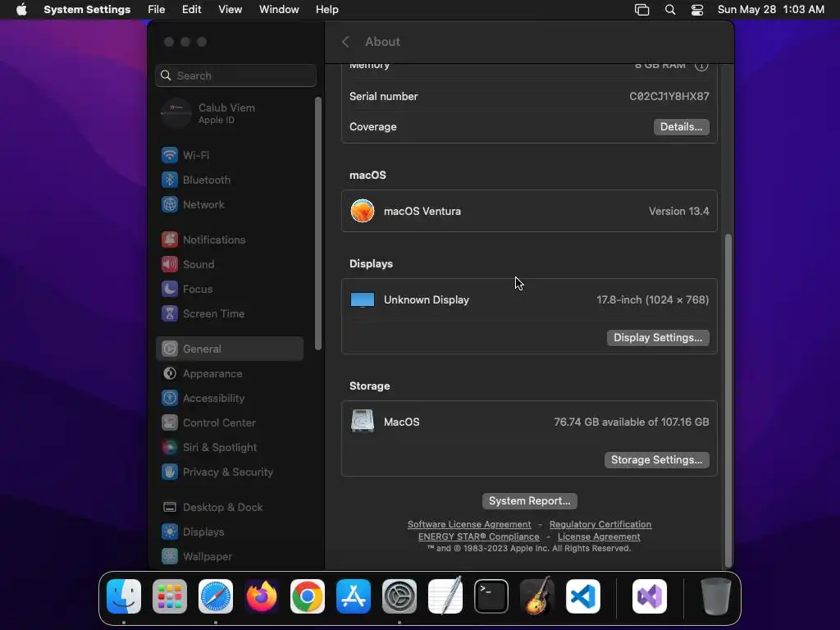
Task: Launch GarageBand from the Dock
Action: coord(537,596)
